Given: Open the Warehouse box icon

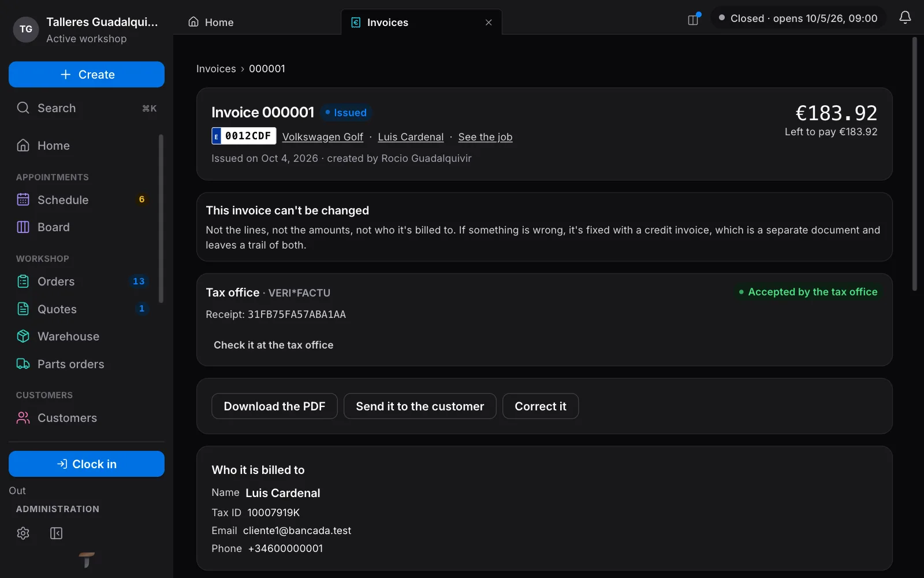Looking at the screenshot, I should 23,336.
